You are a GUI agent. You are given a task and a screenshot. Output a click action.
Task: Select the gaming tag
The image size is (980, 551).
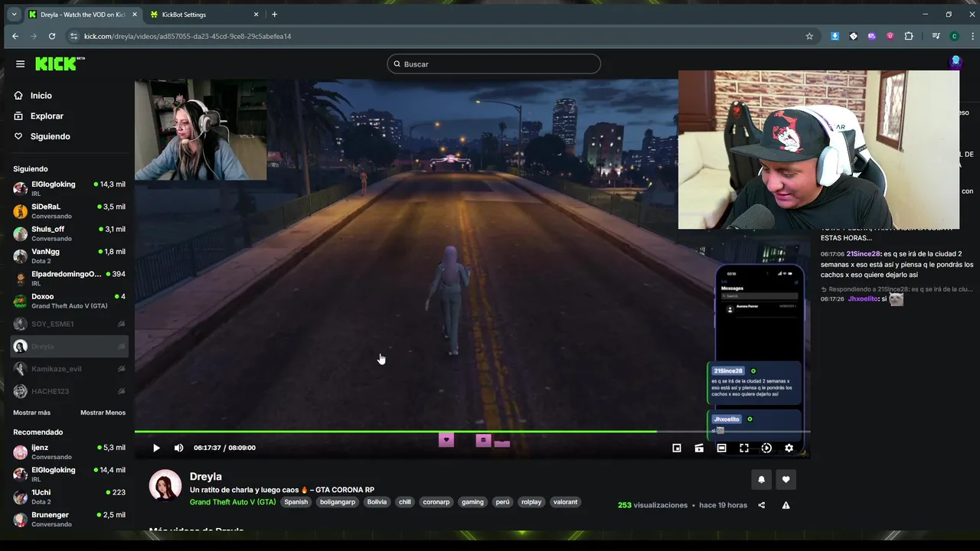click(x=472, y=502)
